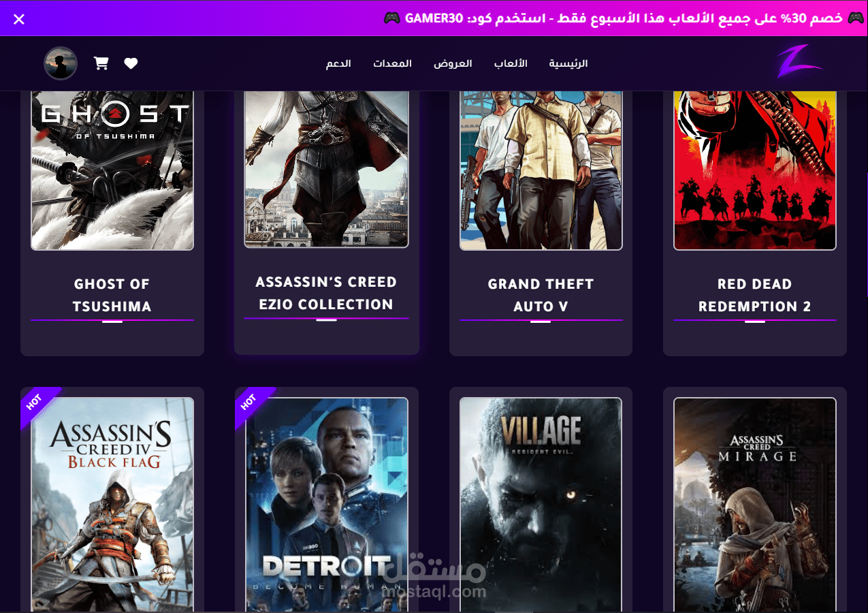Open the wishlist heart icon
This screenshot has width=868, height=613.
coord(131,63)
